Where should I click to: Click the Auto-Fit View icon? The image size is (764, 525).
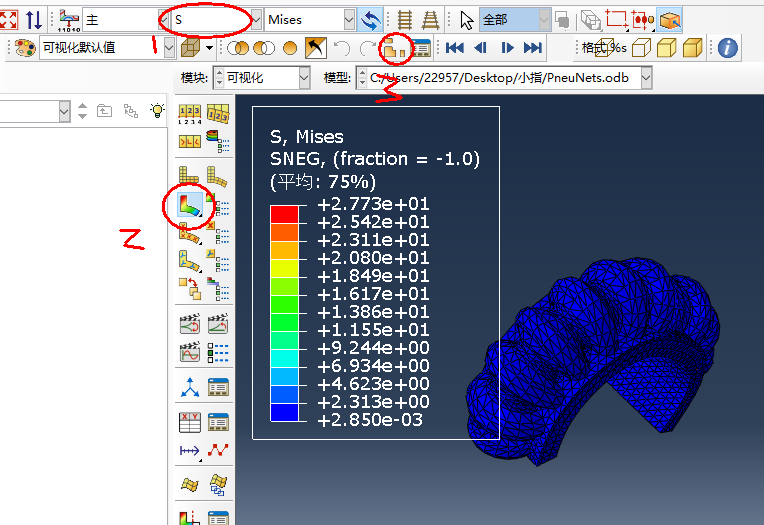click(9, 19)
